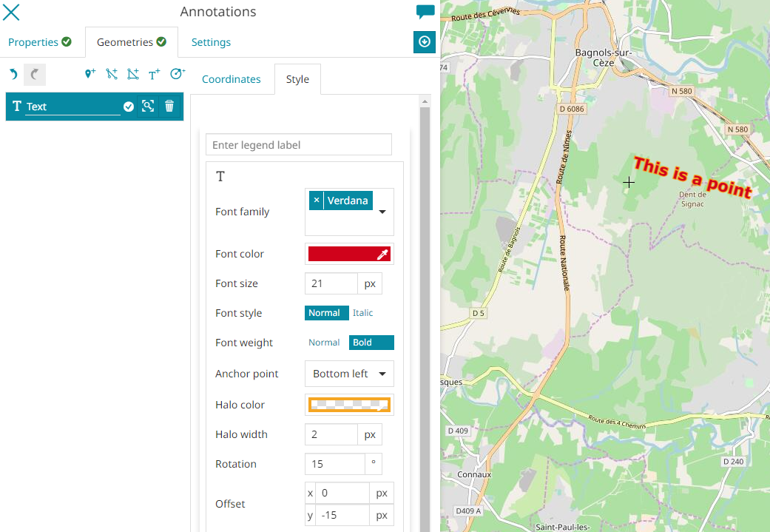Set font style to Normal

pyautogui.click(x=324, y=313)
